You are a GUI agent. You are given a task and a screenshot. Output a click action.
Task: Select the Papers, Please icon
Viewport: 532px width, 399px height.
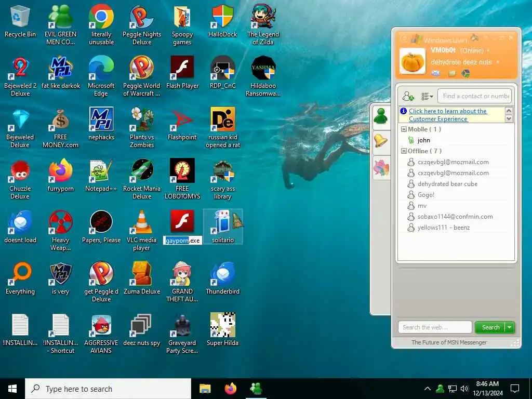coord(101,227)
